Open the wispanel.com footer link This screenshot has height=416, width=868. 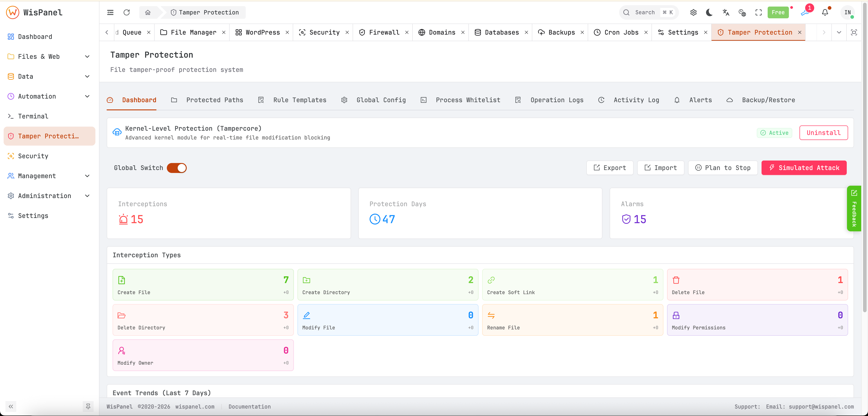click(195, 407)
